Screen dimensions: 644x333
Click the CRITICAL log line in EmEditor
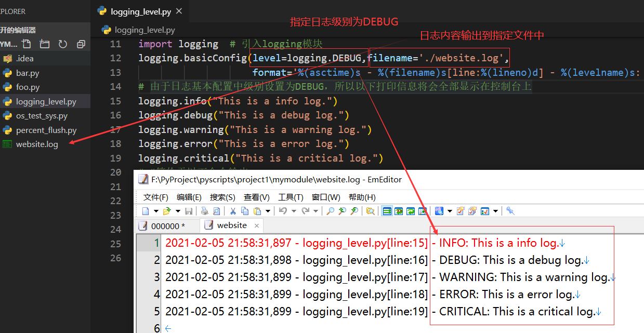tap(383, 312)
